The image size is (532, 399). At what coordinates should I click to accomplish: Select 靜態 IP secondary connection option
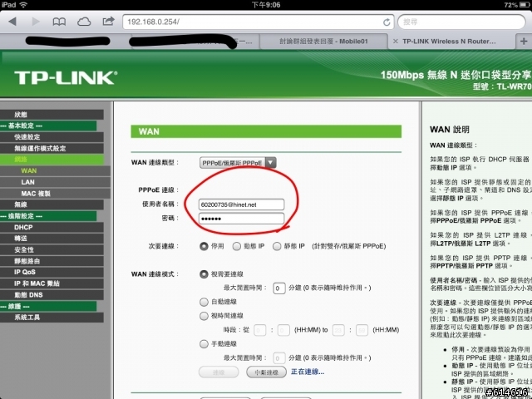point(277,246)
